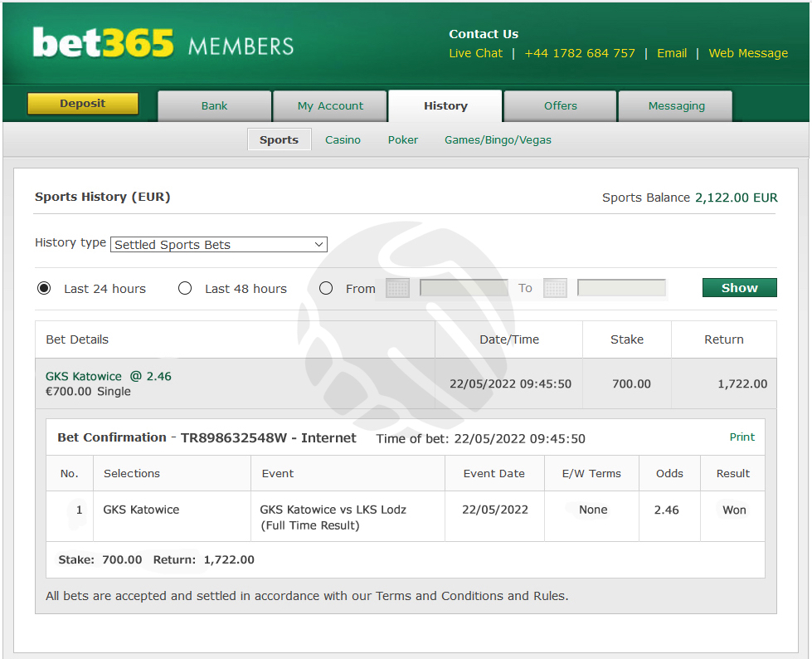The image size is (812, 659).
Task: Click the Stake 700.00 Return 1,722.00 summary
Action: (x=156, y=559)
